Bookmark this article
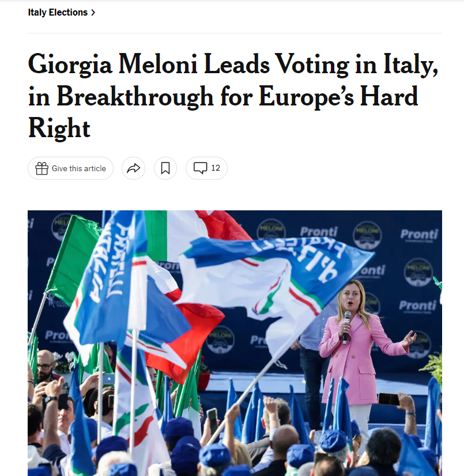 click(165, 168)
